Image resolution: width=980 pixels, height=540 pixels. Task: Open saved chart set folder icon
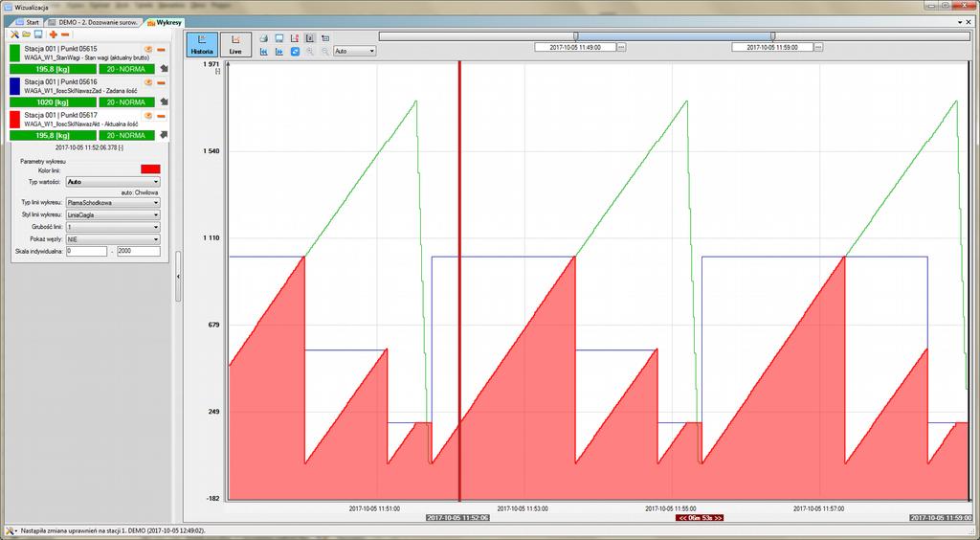pos(26,34)
